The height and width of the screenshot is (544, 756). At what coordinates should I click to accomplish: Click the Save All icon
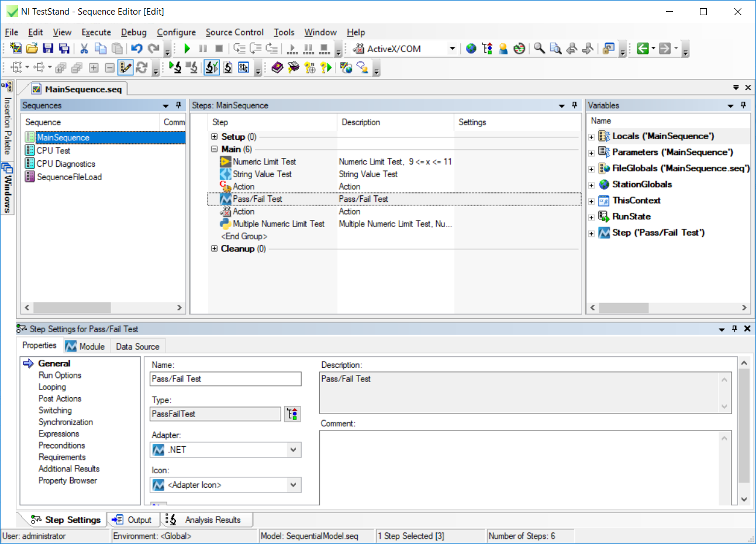64,49
